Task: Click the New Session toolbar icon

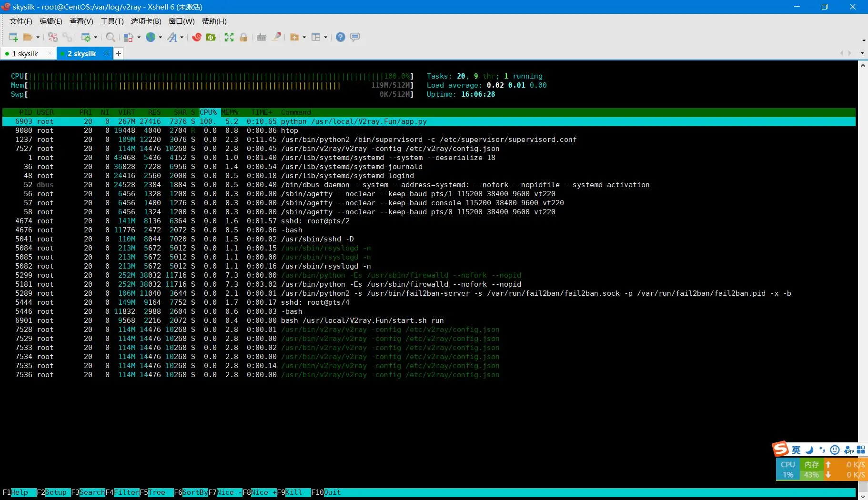Action: click(13, 37)
